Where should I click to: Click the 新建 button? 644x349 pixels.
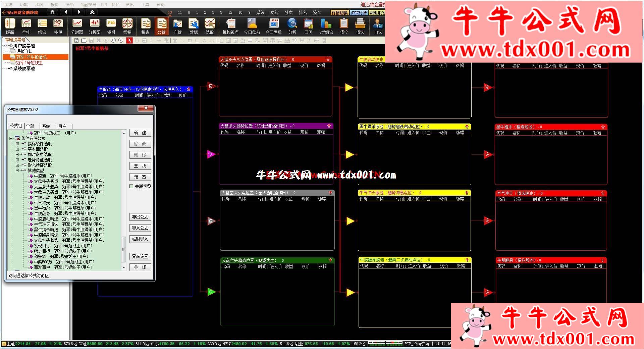point(140,133)
